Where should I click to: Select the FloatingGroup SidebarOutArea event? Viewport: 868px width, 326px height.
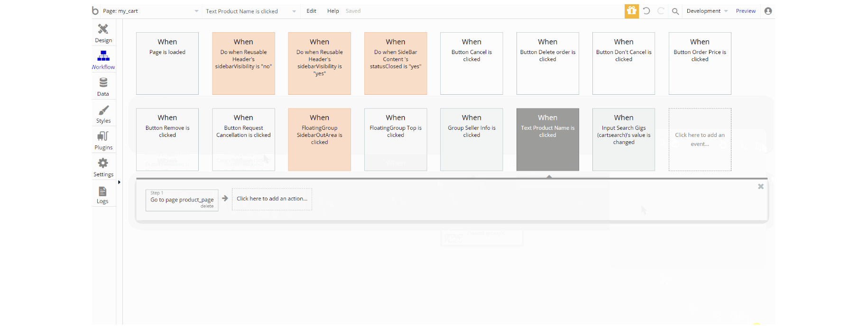(319, 139)
